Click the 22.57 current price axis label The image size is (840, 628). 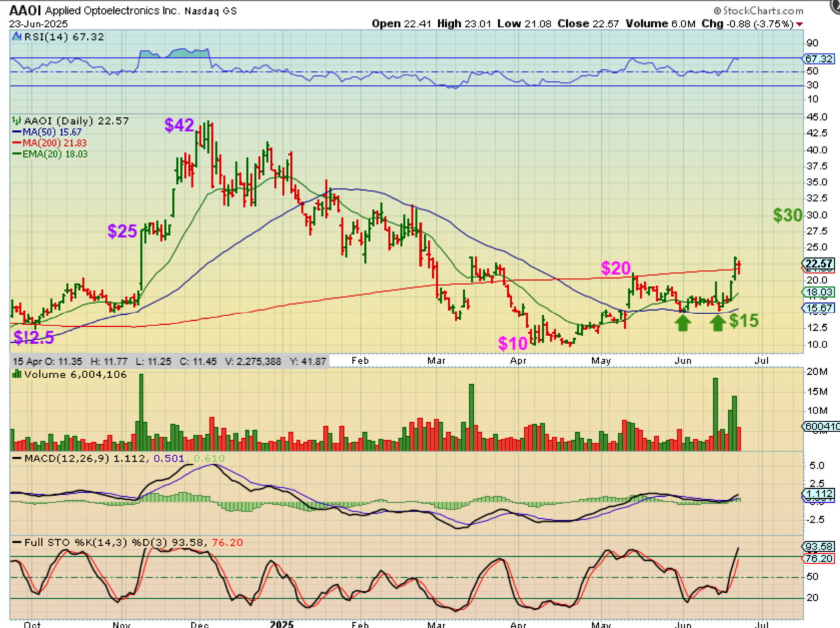[818, 264]
